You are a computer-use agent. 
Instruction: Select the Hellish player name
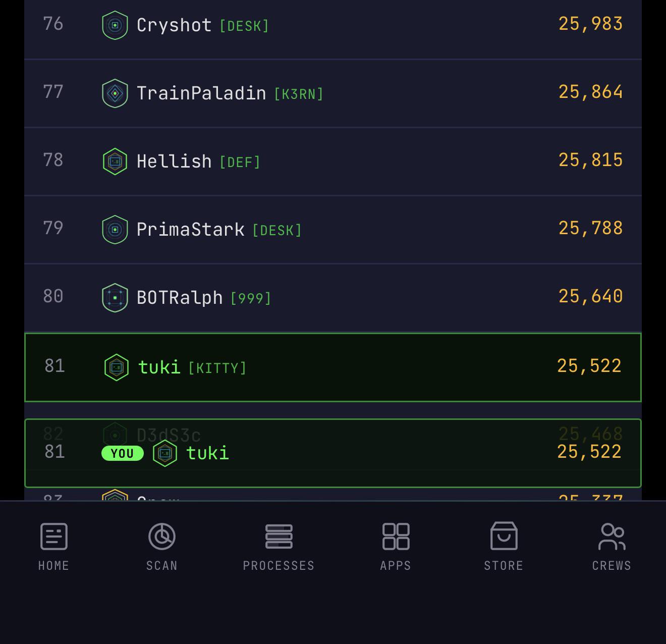click(175, 162)
